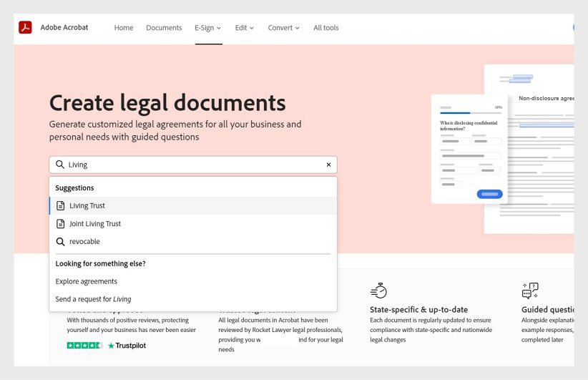Click the Looking for something else label
The width and height of the screenshot is (588, 380).
coord(100,264)
